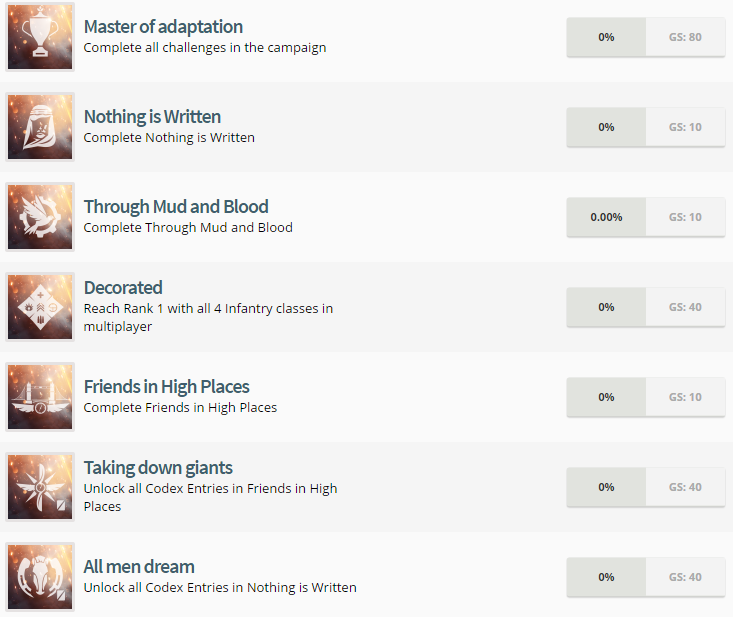Click the 0% progress for Master of adaptation
The image size is (733, 617).
tap(606, 37)
